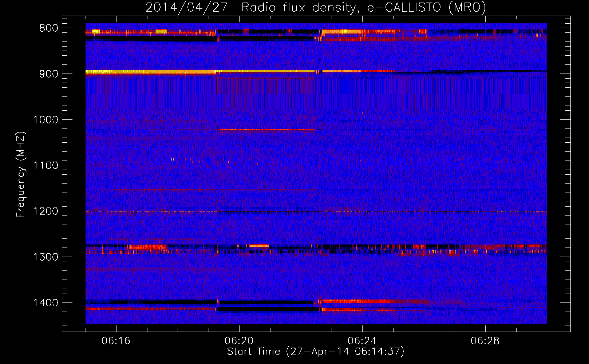Click the 06:16 time tick label

116,341
